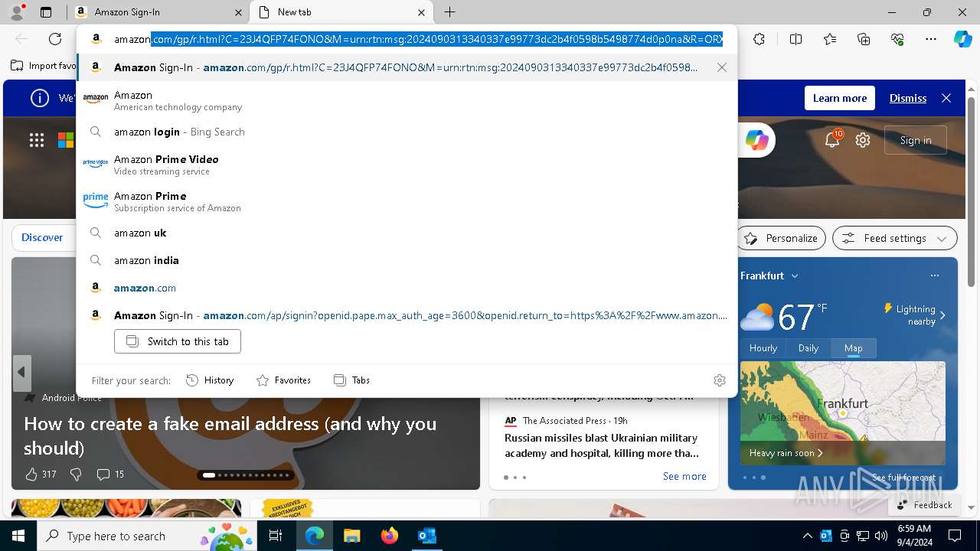Go to previous carousel slide arrow
This screenshot has width=980, height=551.
pos(21,372)
